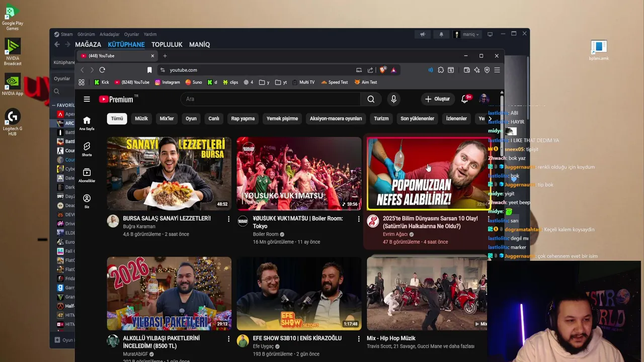Open the Speed Test bookmark

coord(335,82)
